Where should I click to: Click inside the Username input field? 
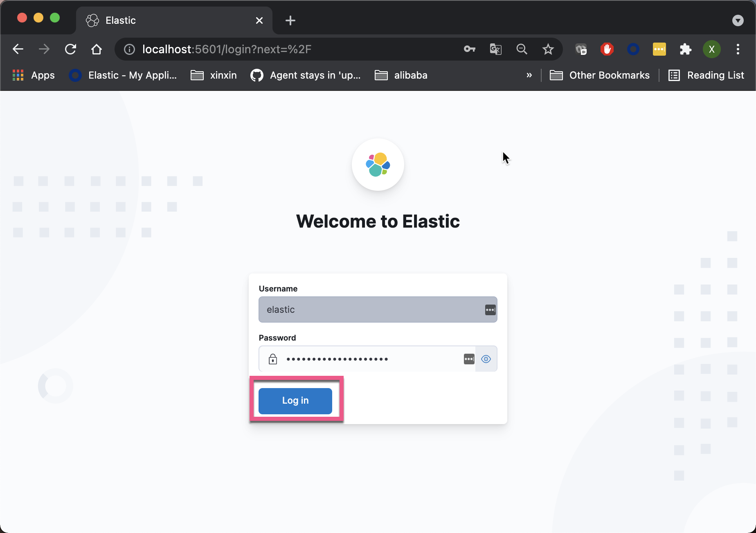368,309
